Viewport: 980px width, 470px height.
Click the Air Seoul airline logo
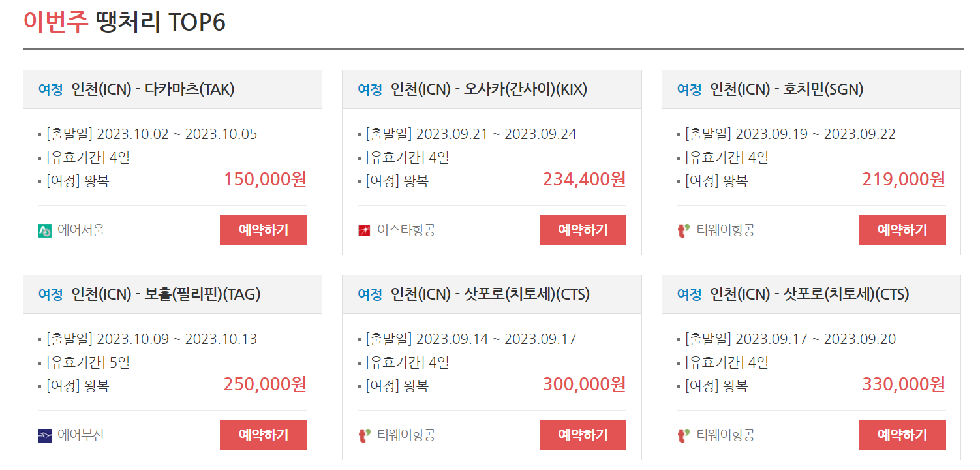43,230
